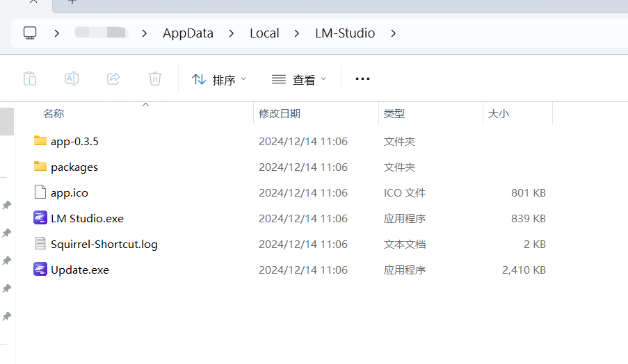Sort by the 名称 column header

[54, 114]
